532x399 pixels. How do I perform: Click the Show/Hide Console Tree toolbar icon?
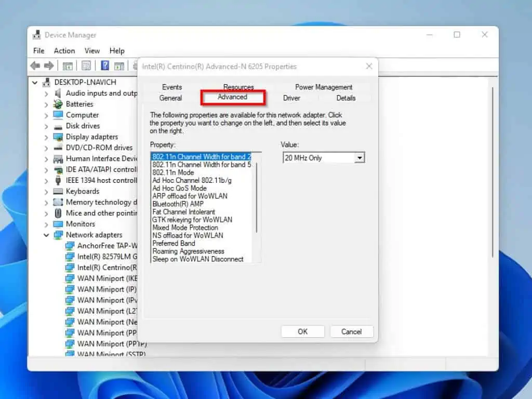(x=68, y=65)
